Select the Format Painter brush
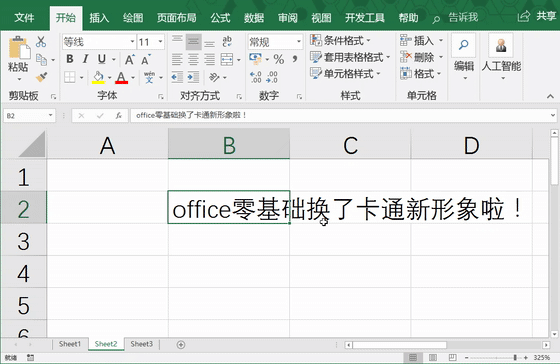Viewport: 560px width, 364px height. tap(41, 76)
